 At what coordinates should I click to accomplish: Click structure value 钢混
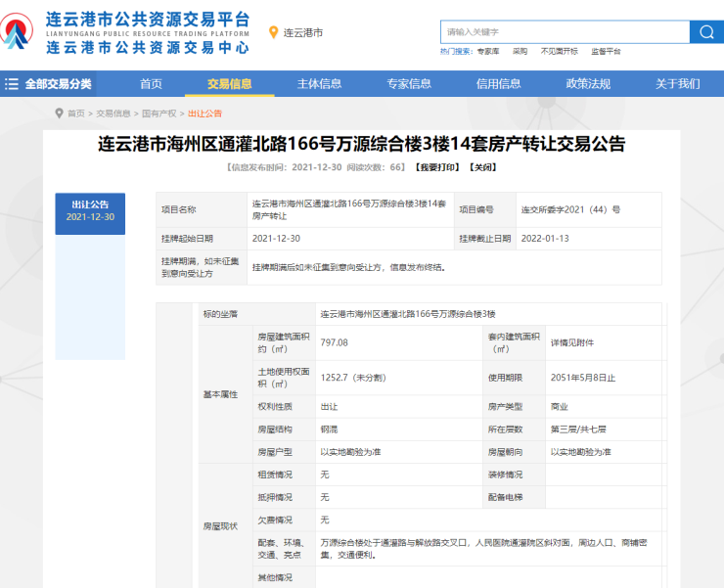(329, 430)
